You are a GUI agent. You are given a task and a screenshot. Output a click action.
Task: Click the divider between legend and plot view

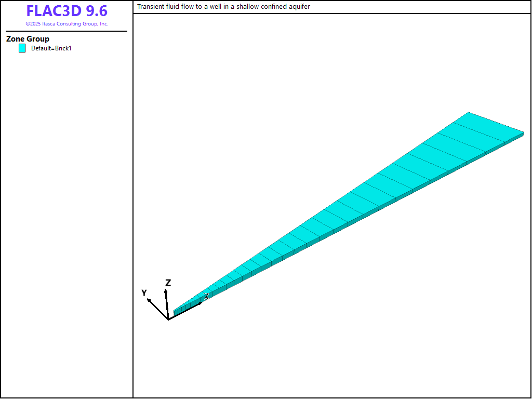click(x=133, y=208)
